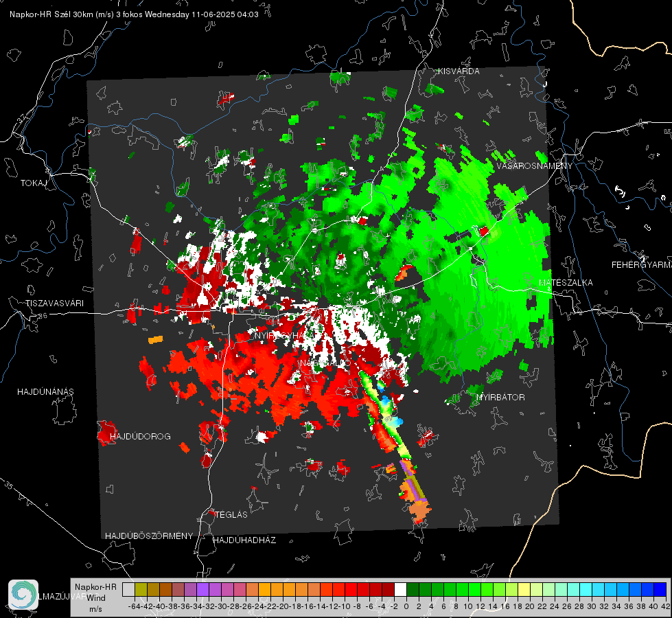Pick the grey leftmost legend swatch
This screenshot has width=672, height=618.
128,589
